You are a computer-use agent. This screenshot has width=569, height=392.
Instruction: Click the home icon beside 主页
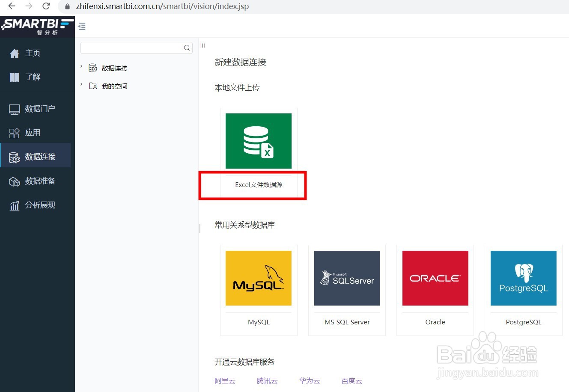point(15,53)
